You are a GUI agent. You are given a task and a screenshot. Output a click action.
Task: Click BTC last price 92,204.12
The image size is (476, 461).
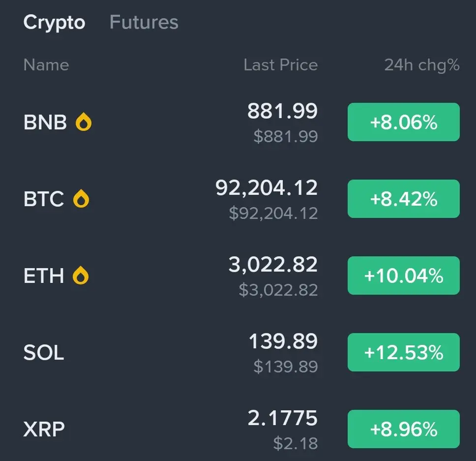pyautogui.click(x=267, y=188)
